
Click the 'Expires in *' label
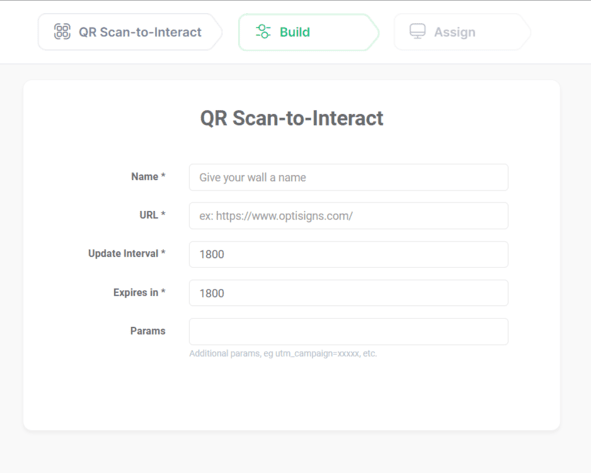[x=139, y=292]
